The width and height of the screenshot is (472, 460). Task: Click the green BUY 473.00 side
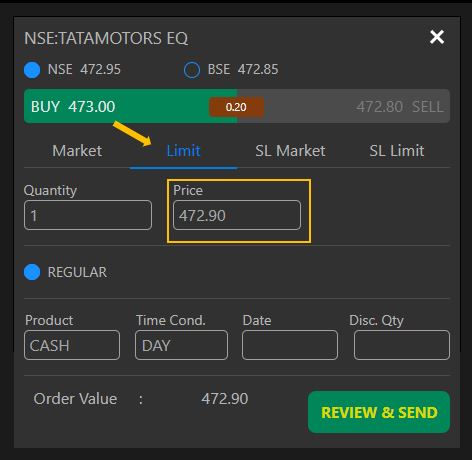117,106
